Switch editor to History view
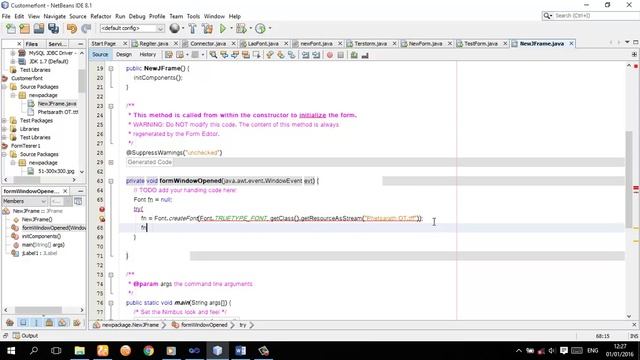 (x=148, y=54)
